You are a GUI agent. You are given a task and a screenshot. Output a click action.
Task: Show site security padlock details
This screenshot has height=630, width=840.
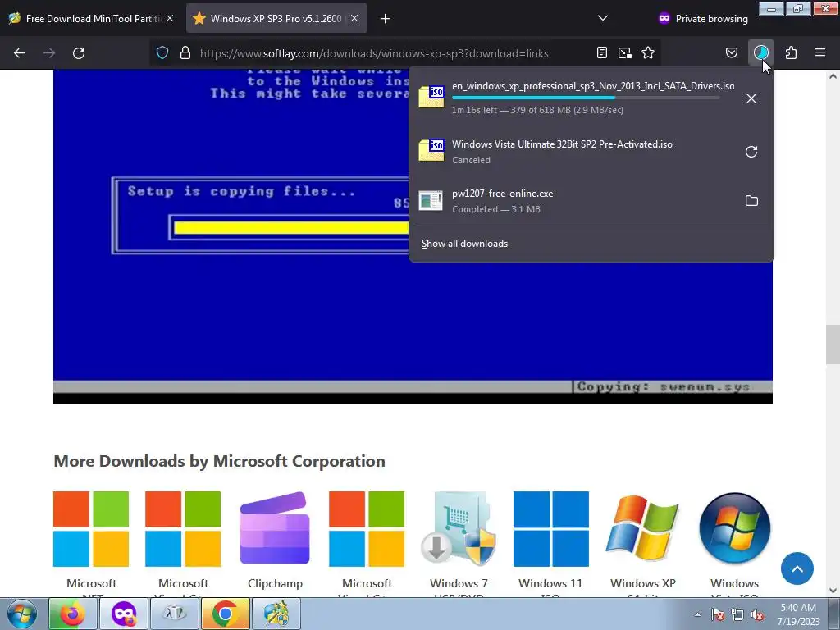[x=185, y=53]
